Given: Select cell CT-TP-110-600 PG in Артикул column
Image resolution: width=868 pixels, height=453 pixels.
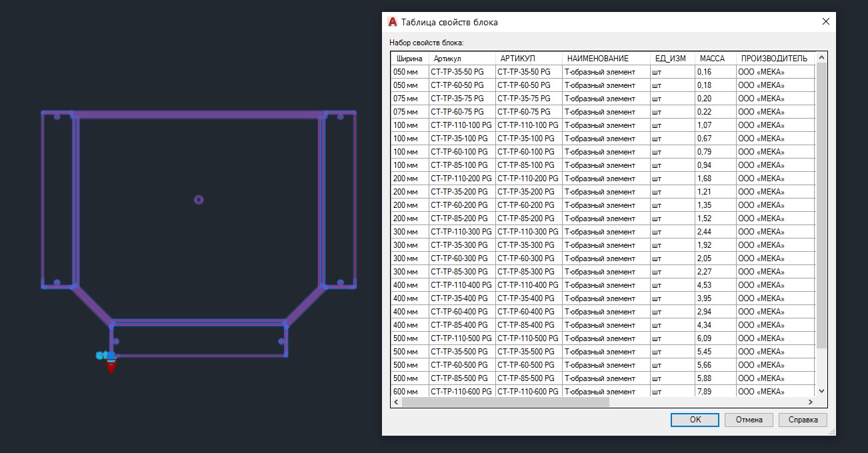Looking at the screenshot, I should point(462,392).
